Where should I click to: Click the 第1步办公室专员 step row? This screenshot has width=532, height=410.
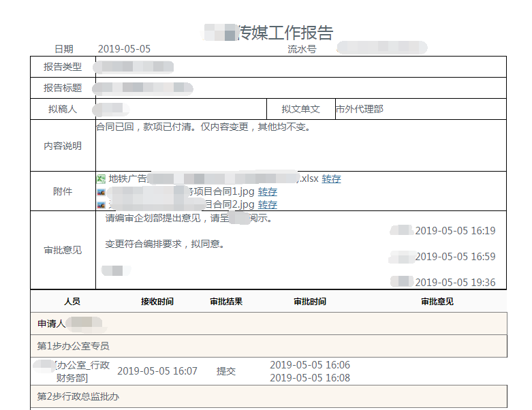coord(268,346)
